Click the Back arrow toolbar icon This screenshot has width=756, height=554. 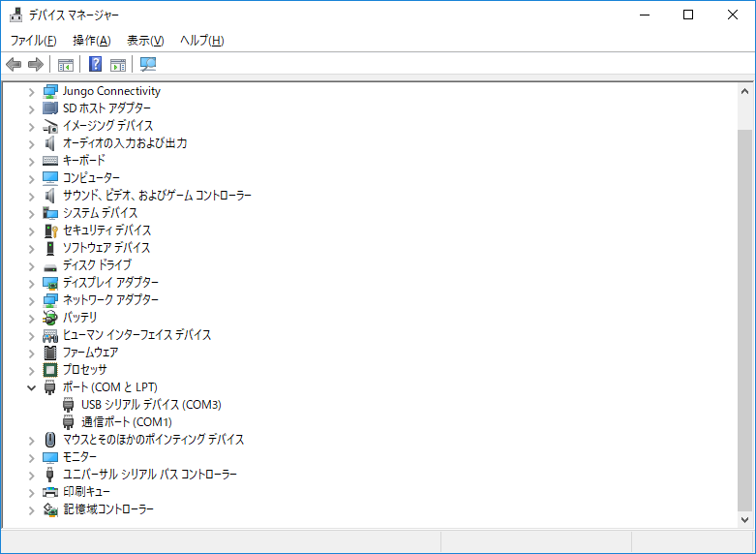tap(14, 64)
